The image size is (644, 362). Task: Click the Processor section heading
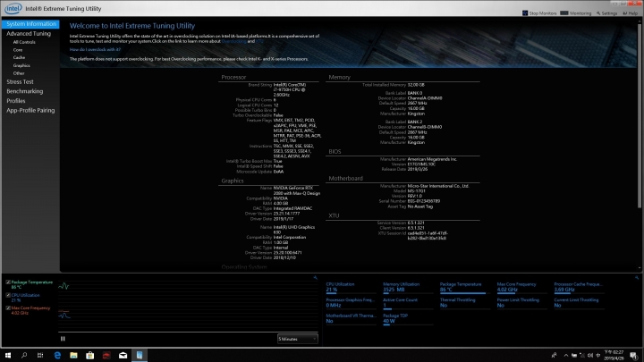[x=233, y=77]
